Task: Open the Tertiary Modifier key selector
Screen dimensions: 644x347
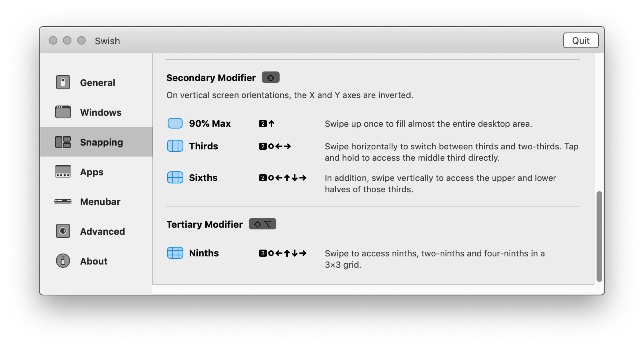Action: (262, 224)
